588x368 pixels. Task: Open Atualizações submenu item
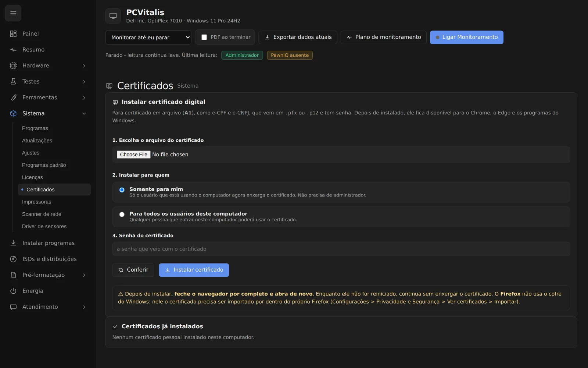click(x=54, y=141)
